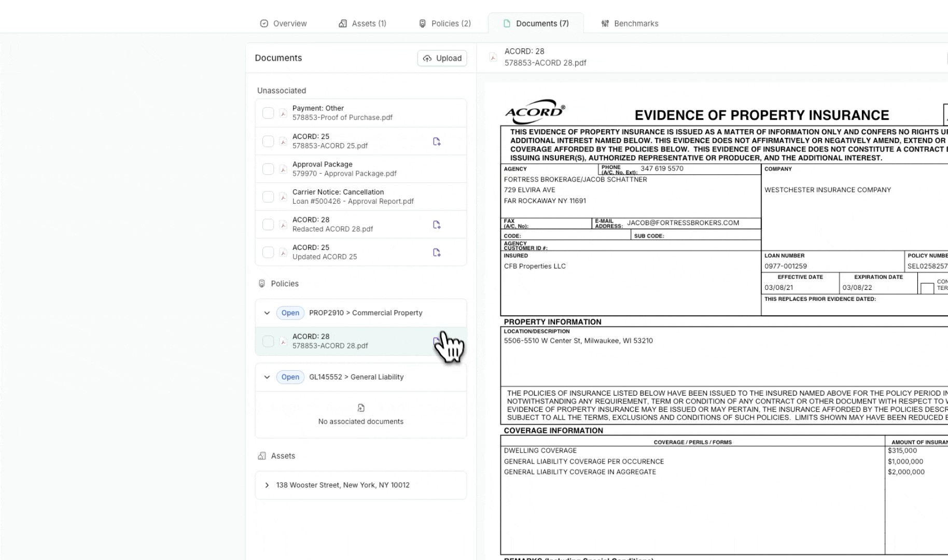This screenshot has width=948, height=560.
Task: Open the Policies (2) tab
Action: [445, 23]
